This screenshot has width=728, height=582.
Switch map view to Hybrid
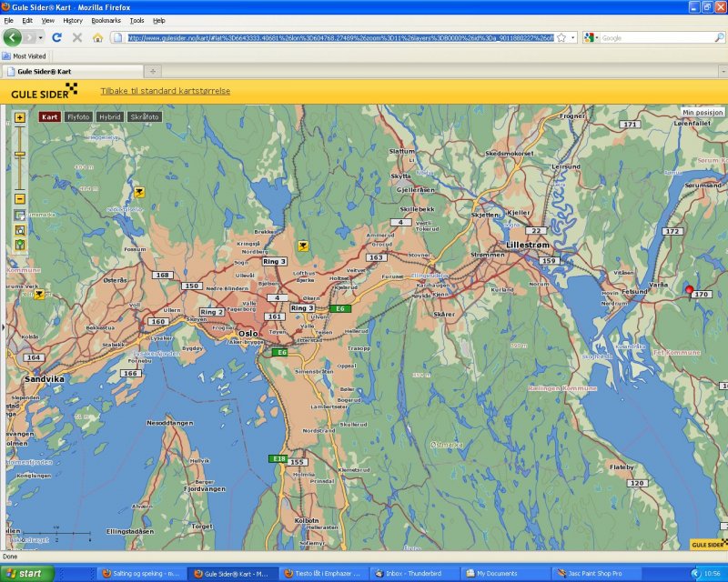[x=110, y=116]
